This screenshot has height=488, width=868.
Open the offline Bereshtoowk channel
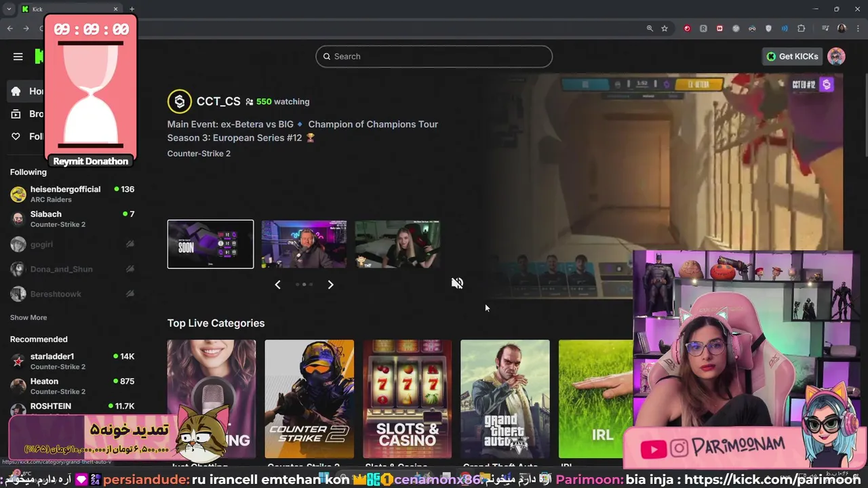[73, 294]
